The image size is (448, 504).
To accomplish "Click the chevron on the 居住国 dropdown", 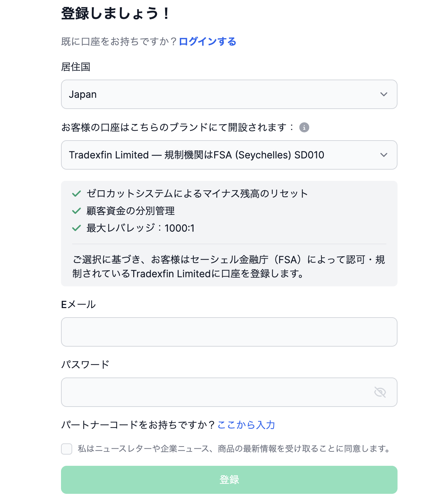I will click(x=383, y=94).
